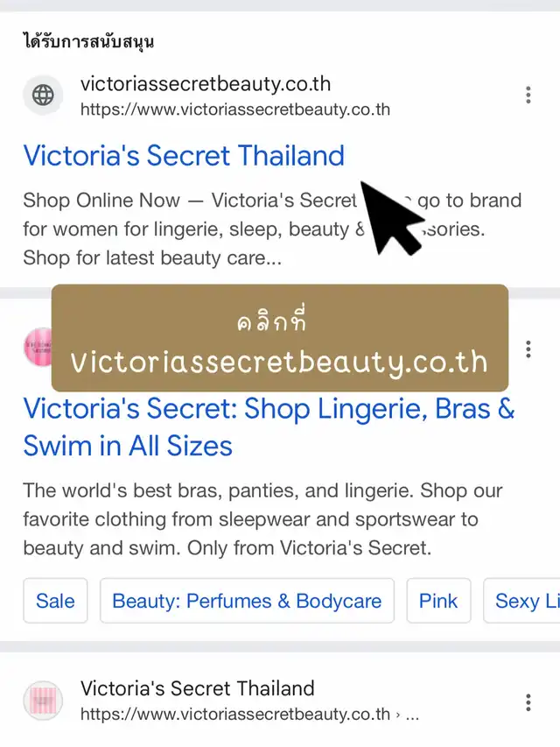Click the 'Victoria's Secret Thailand' site name at bottom
This screenshot has height=747, width=560.
click(197, 688)
